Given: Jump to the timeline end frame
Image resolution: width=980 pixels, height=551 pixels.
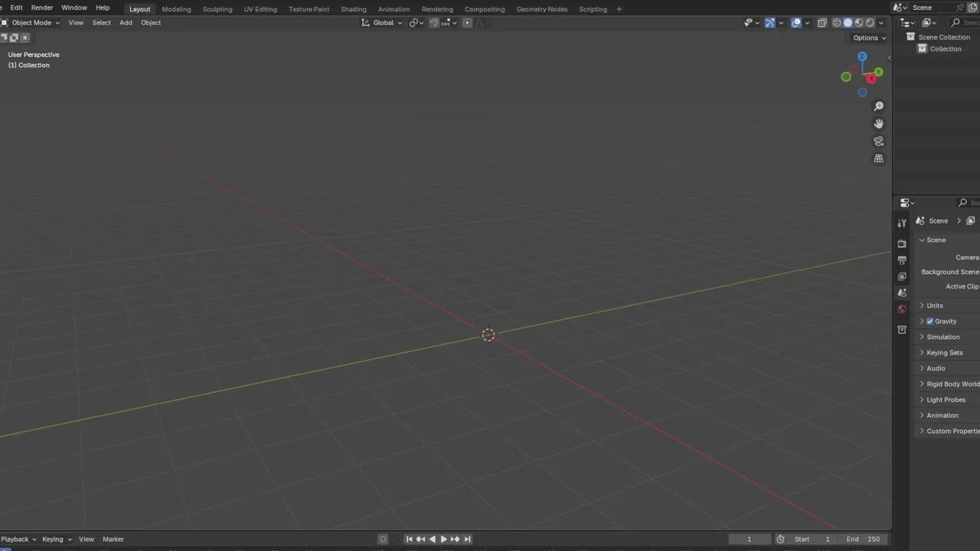Looking at the screenshot, I should [x=467, y=540].
